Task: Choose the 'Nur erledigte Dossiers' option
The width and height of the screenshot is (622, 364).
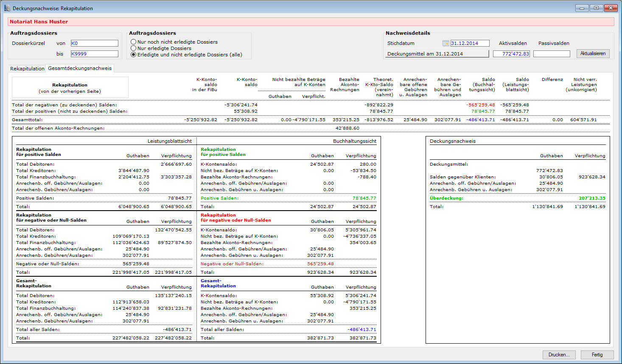Action: tap(134, 48)
